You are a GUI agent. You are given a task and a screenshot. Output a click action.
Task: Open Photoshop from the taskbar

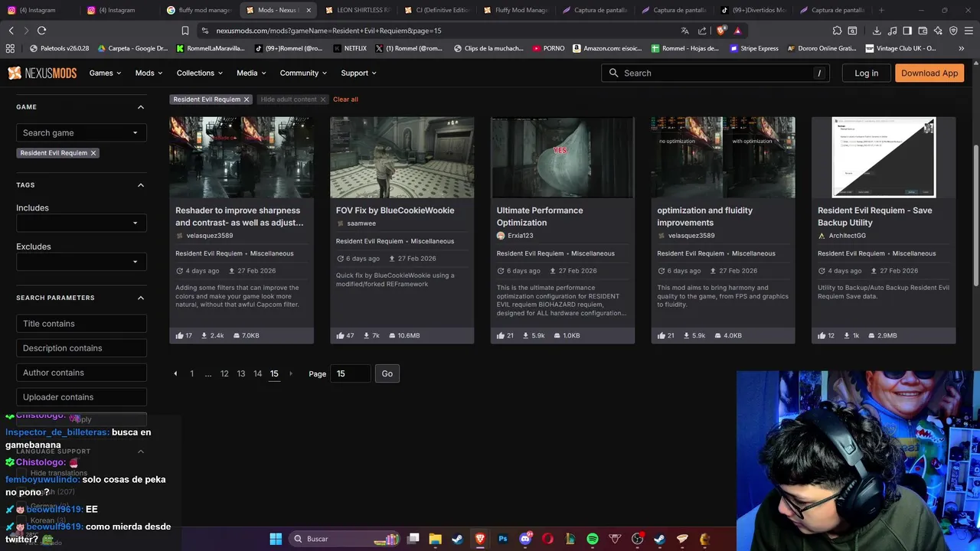pyautogui.click(x=503, y=539)
